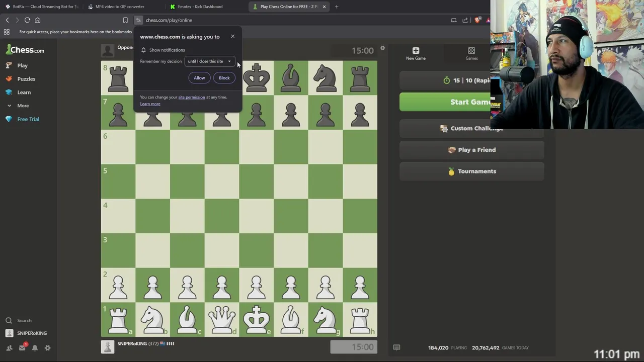
Task: Click the black king on e8
Action: (x=257, y=78)
